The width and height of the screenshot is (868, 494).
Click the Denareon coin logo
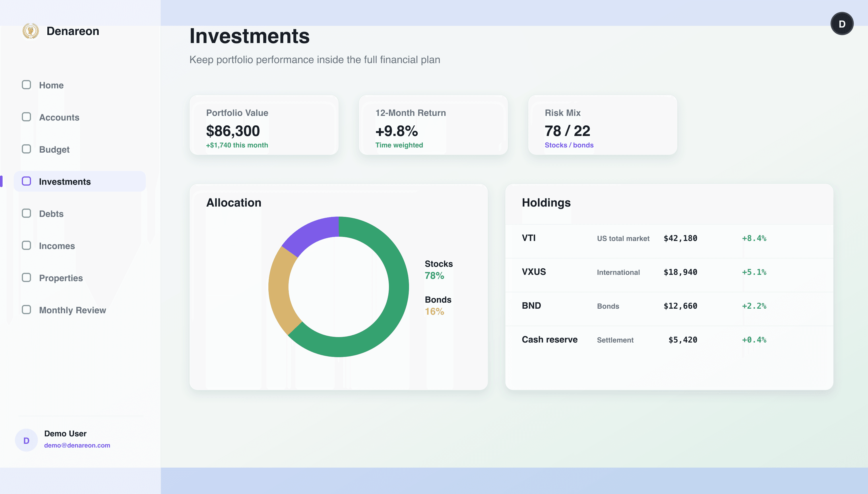[30, 31]
